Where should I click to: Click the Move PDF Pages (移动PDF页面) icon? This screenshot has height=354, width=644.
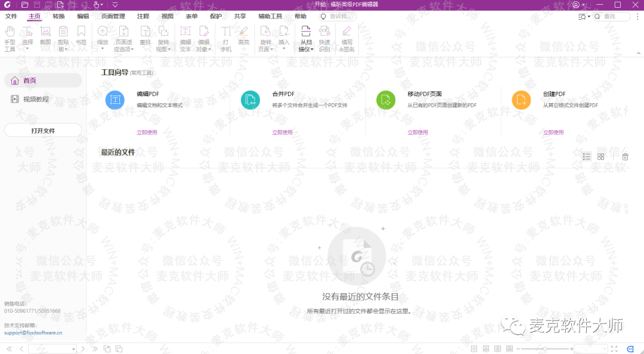[x=386, y=100]
